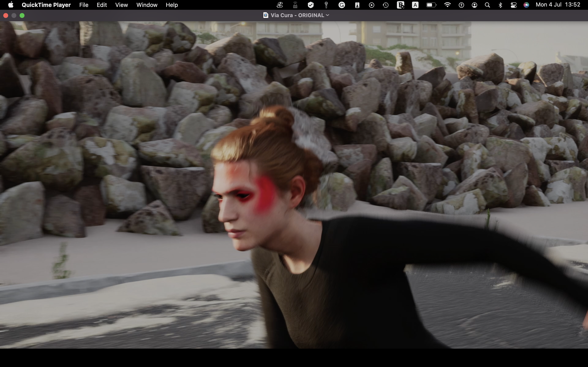Launch Siri from menu bar
588x367 pixels.
tap(526, 5)
